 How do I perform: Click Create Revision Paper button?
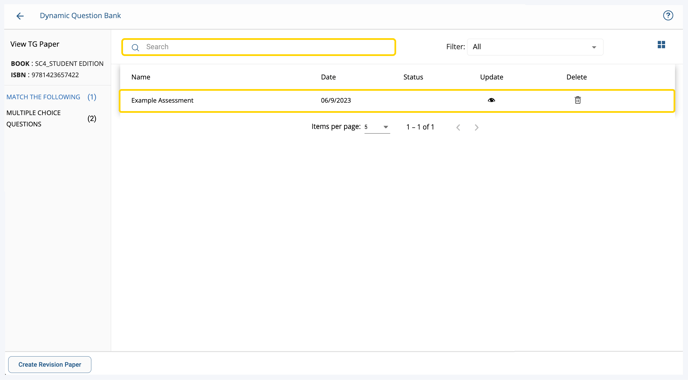click(x=50, y=365)
